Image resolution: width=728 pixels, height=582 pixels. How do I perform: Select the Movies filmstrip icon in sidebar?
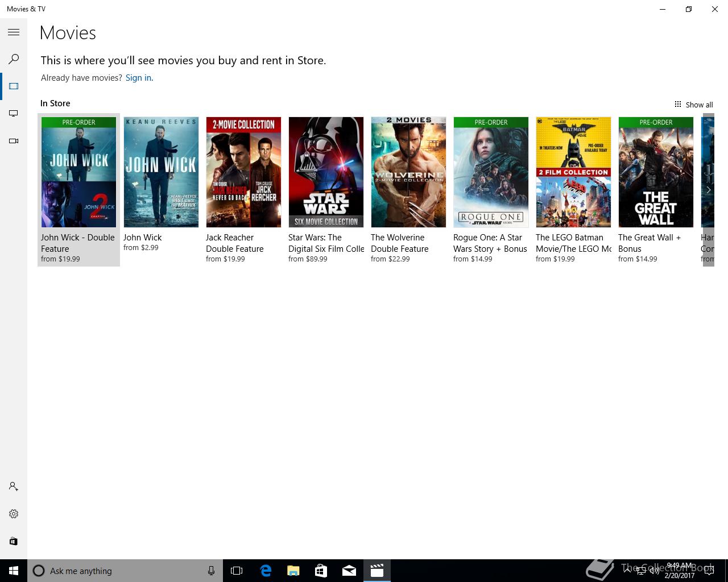(14, 86)
